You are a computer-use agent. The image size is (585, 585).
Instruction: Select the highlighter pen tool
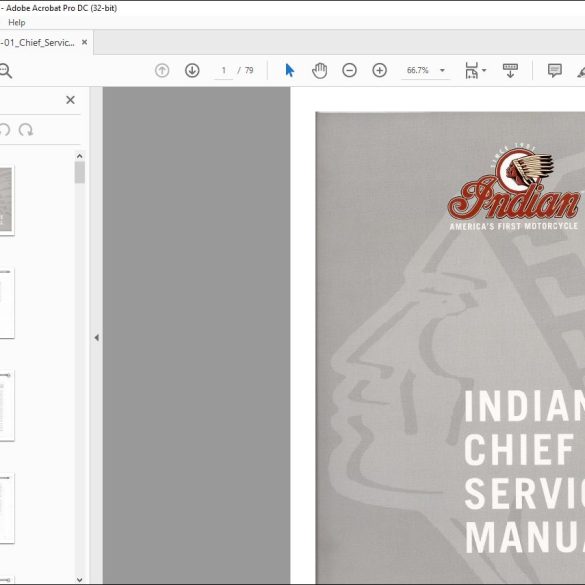pos(581,71)
